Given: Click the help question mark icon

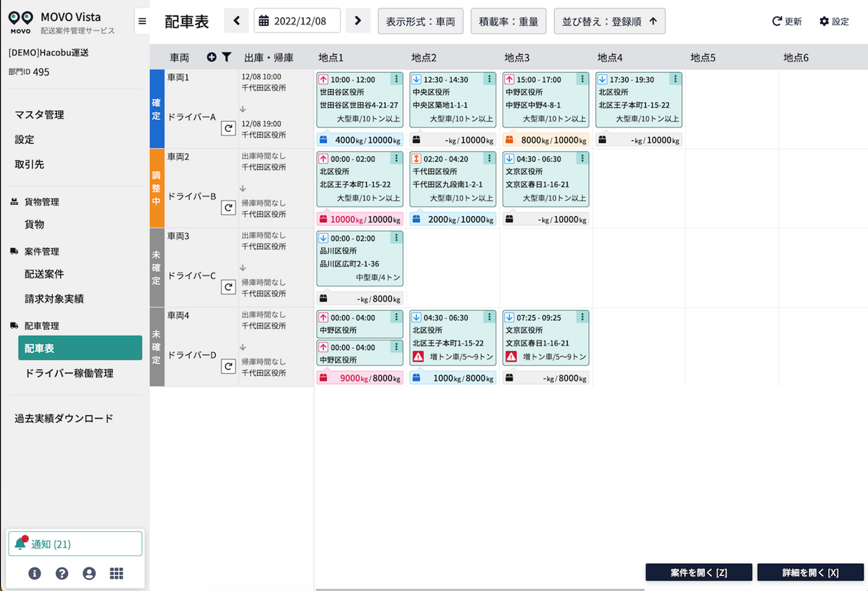Looking at the screenshot, I should pyautogui.click(x=62, y=573).
